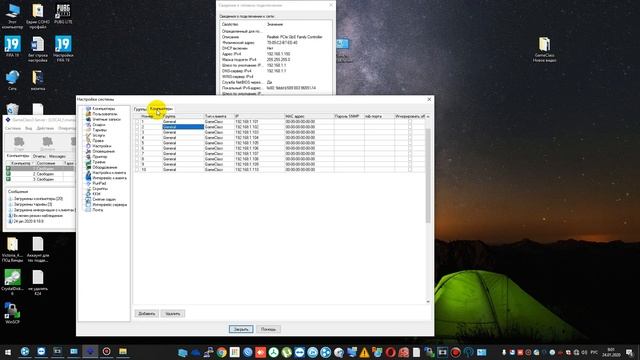Select the CrystalDiskInfo desktop icon

click(x=12, y=282)
